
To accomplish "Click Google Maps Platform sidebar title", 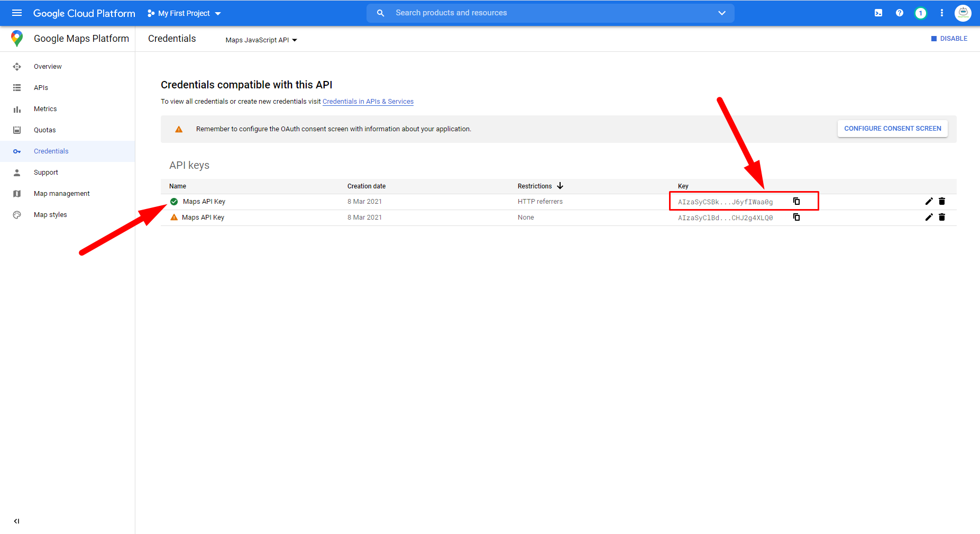I will [x=81, y=39].
